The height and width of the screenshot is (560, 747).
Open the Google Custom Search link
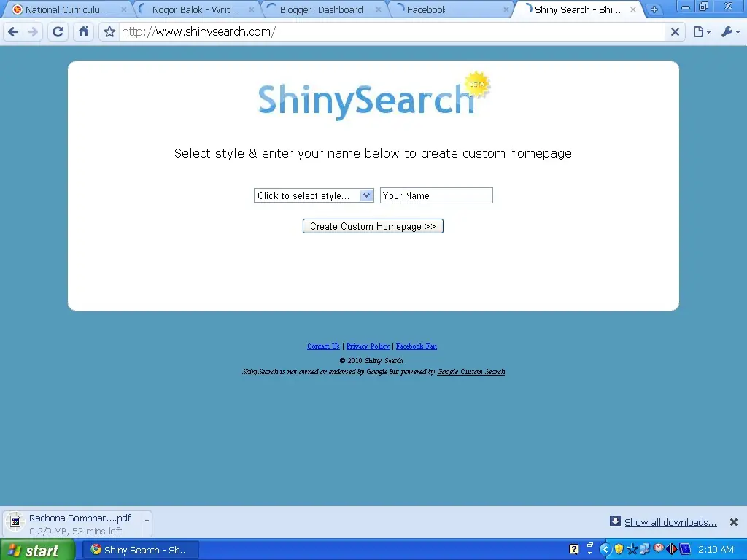[x=471, y=372]
